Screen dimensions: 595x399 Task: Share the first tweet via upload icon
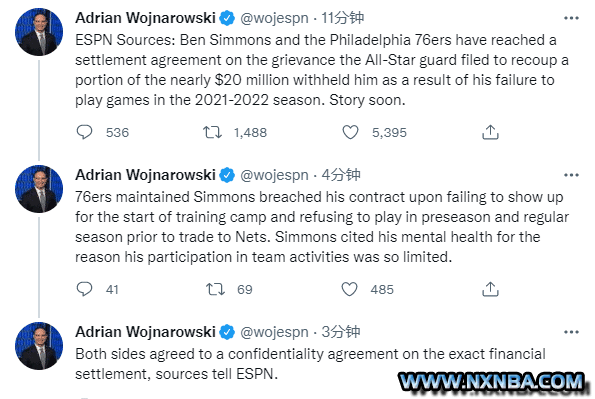(x=490, y=132)
